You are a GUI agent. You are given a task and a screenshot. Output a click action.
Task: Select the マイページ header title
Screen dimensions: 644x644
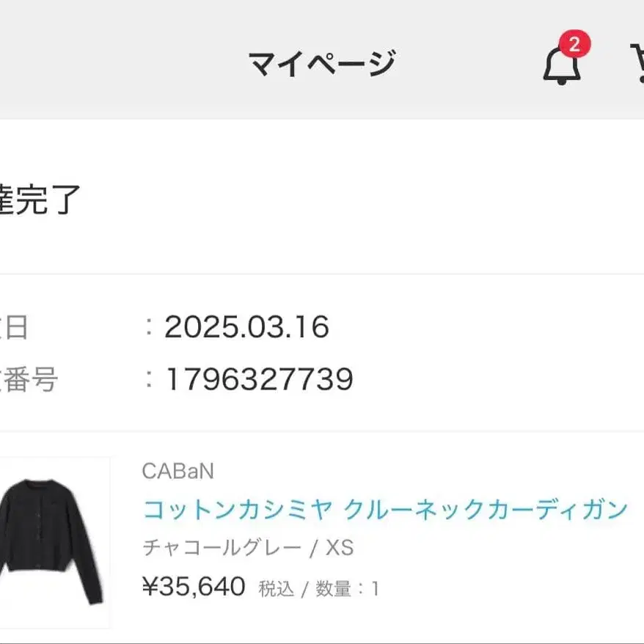point(323,63)
